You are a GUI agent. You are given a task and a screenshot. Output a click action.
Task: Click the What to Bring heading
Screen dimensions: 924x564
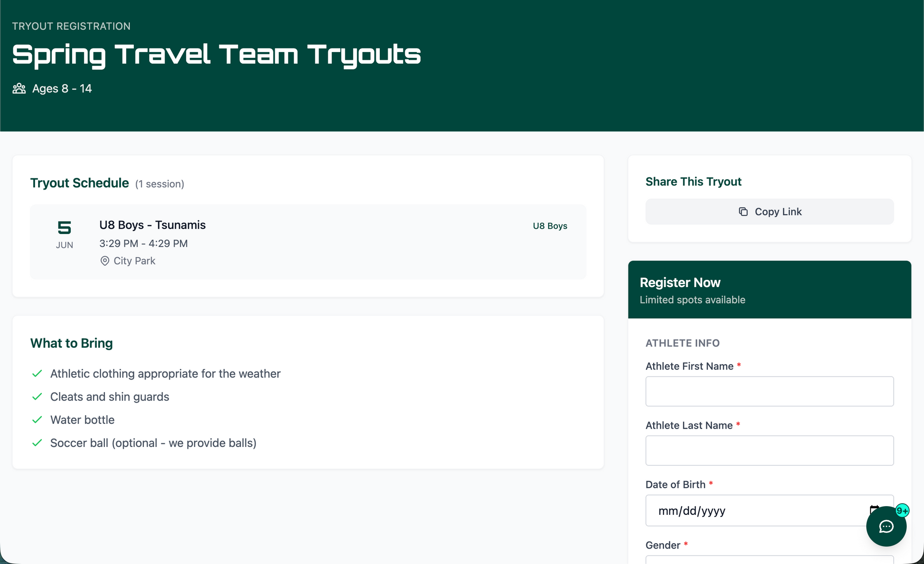(x=72, y=343)
